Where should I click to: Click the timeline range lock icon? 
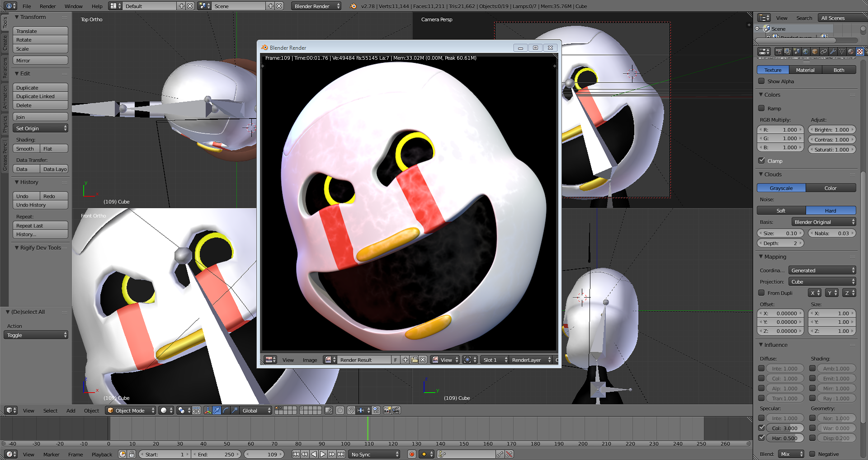132,454
